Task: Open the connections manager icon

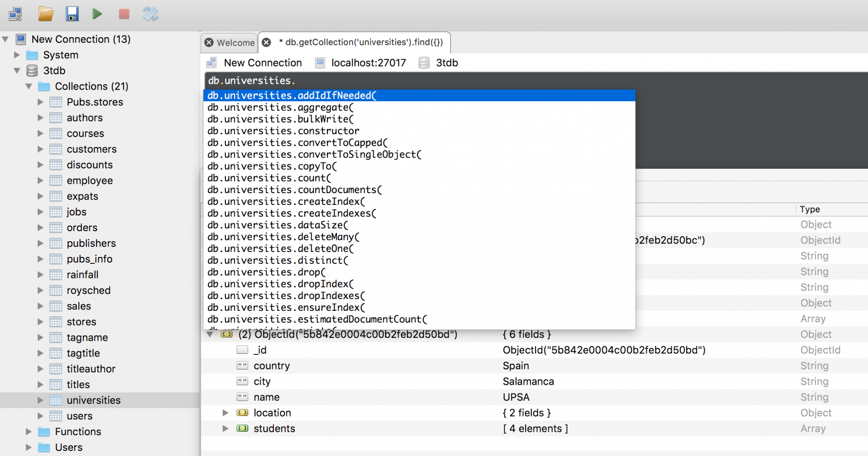Action: (x=16, y=14)
